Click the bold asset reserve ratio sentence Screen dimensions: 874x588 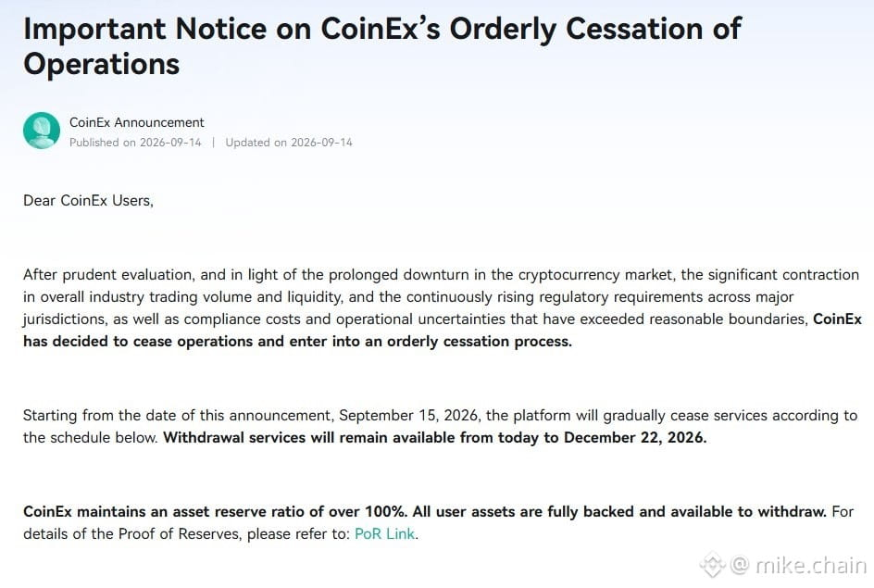tap(425, 512)
